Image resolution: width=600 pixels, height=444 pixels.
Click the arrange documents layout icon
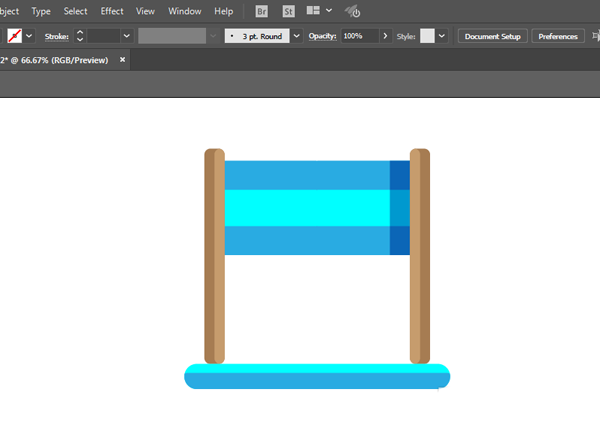[x=314, y=12]
